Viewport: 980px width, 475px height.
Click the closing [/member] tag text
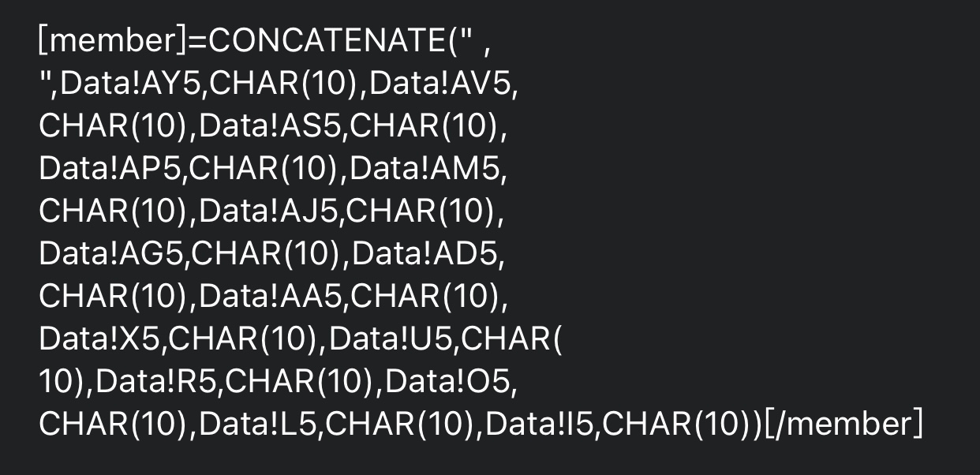point(843,425)
